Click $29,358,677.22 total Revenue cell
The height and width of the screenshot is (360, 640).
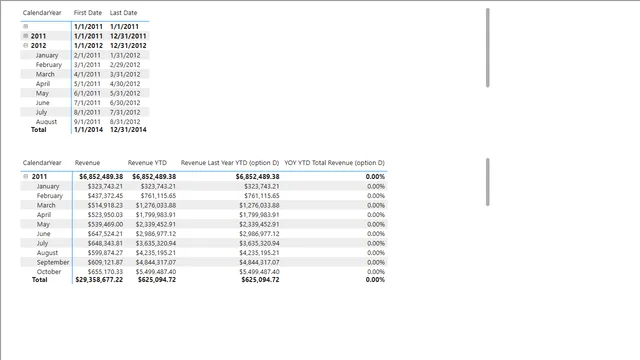[99, 280]
